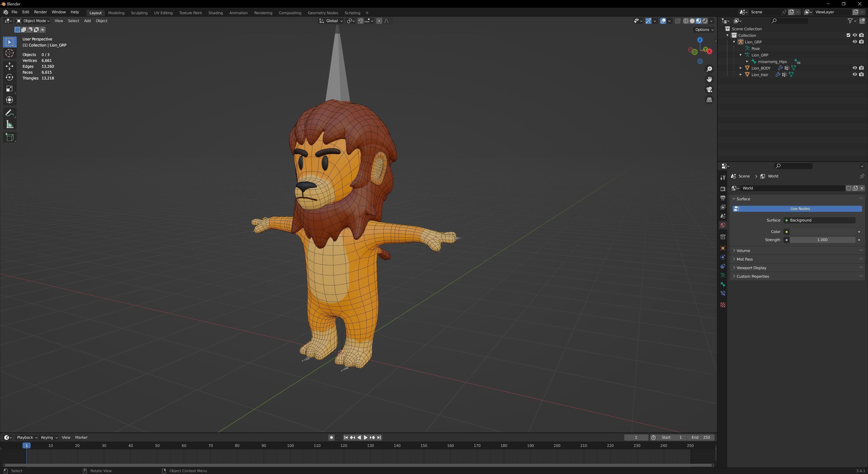Open viewport Options dropdown
The height and width of the screenshot is (474, 868).
tap(704, 30)
